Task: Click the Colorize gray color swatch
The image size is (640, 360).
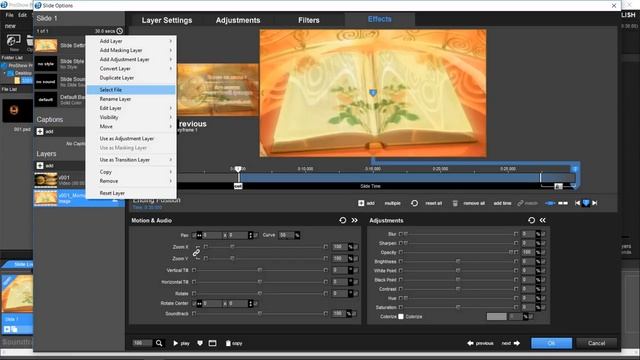Action: point(497,317)
